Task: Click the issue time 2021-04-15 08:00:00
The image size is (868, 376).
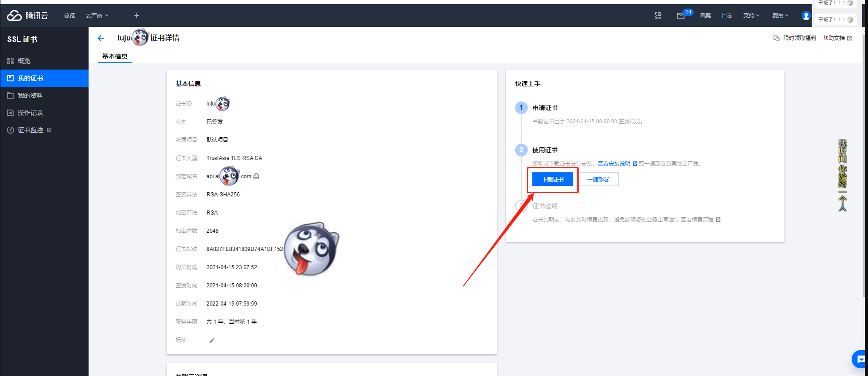Action: (x=232, y=286)
